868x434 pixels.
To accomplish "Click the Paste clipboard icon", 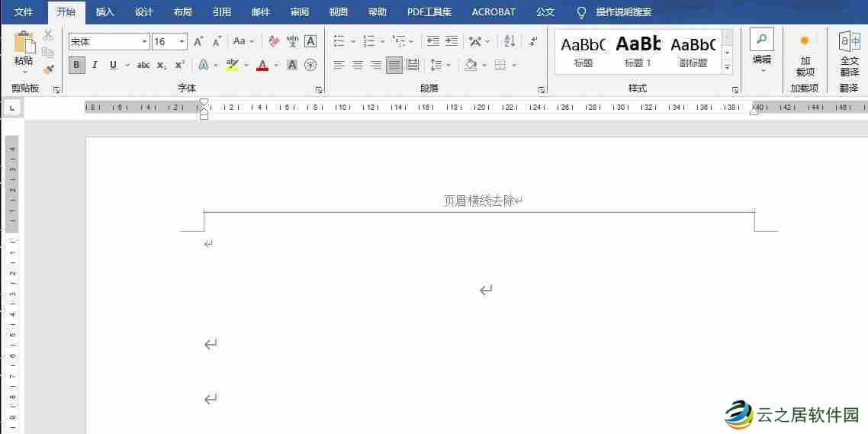I will 24,42.
